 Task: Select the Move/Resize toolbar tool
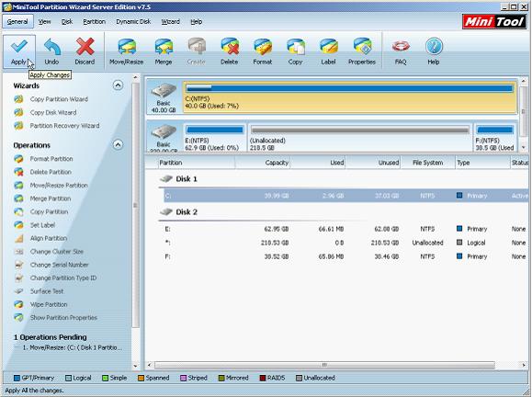click(x=127, y=51)
